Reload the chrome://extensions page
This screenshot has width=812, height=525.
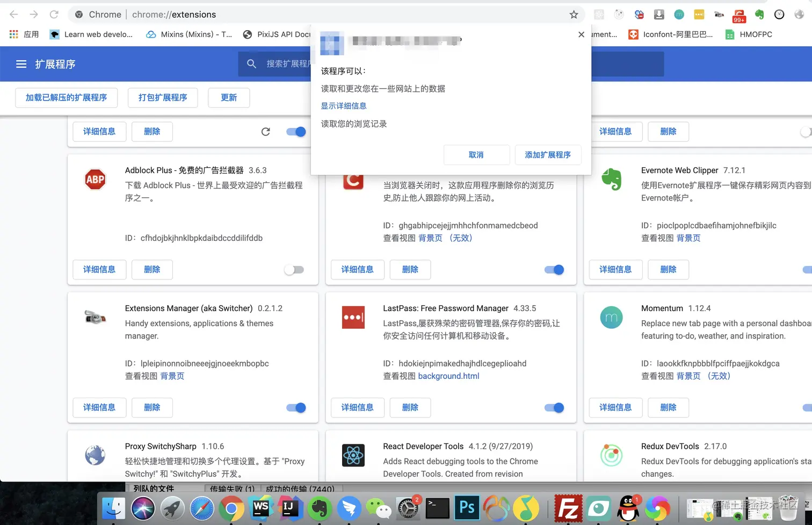click(x=54, y=15)
